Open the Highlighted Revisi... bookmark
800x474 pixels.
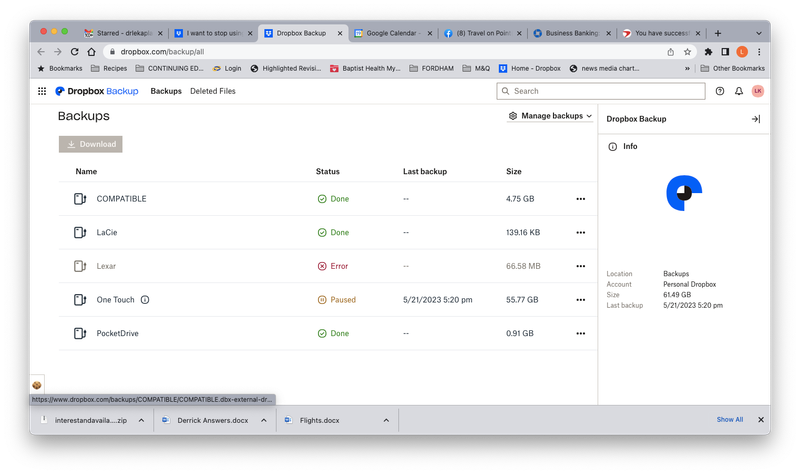tap(286, 68)
